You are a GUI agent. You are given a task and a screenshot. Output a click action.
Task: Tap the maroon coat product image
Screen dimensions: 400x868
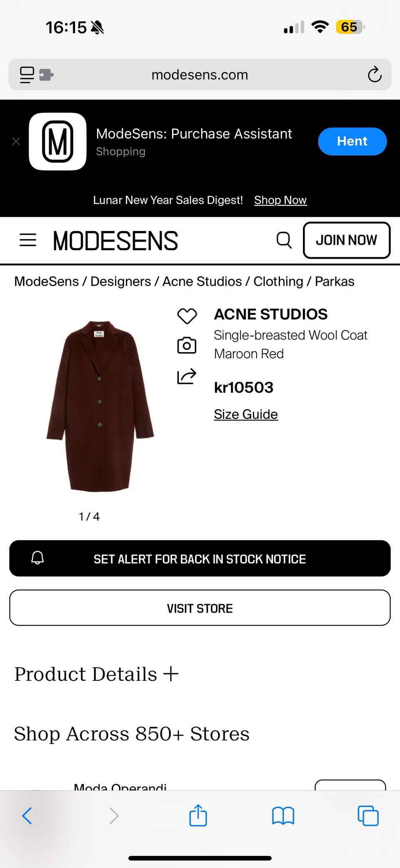pos(100,407)
